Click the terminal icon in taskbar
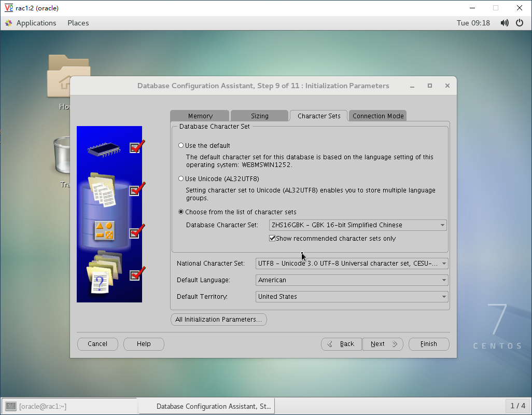The image size is (532, 415). click(x=10, y=406)
